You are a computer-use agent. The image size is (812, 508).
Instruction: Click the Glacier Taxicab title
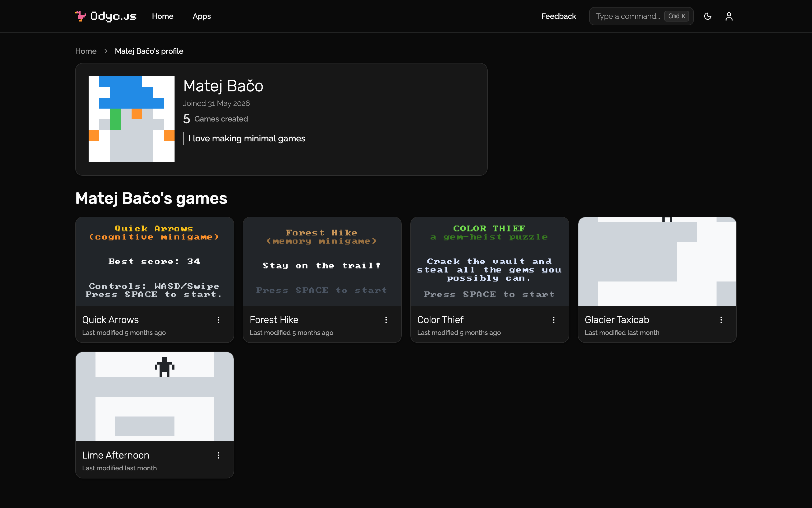[617, 320]
